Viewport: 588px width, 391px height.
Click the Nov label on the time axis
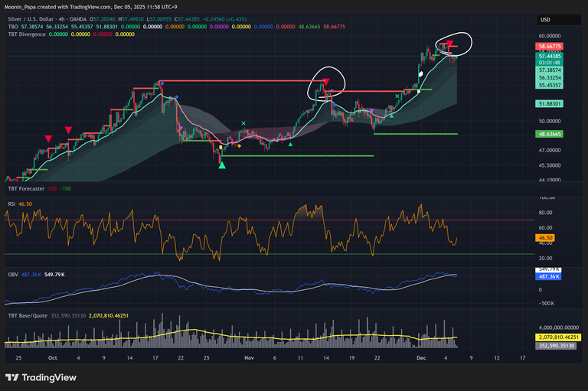coord(248,357)
